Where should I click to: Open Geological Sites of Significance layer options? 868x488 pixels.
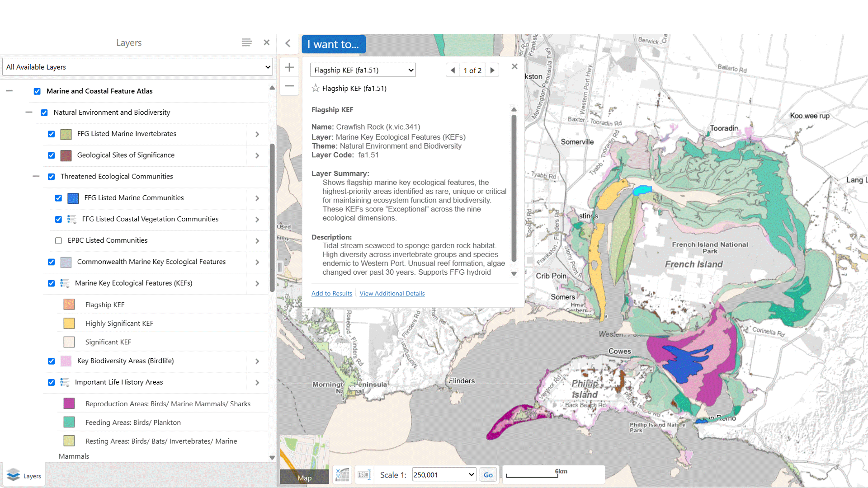pos(257,155)
